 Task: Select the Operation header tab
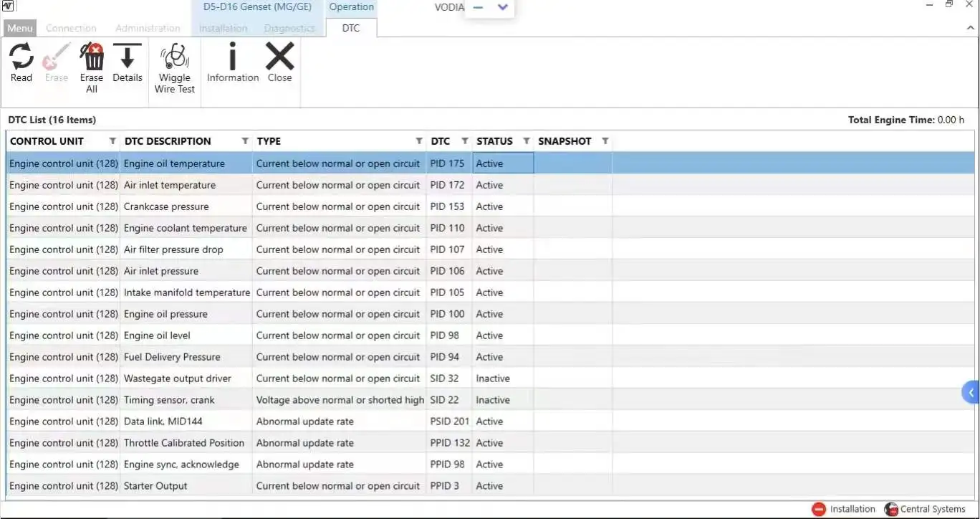pyautogui.click(x=352, y=7)
